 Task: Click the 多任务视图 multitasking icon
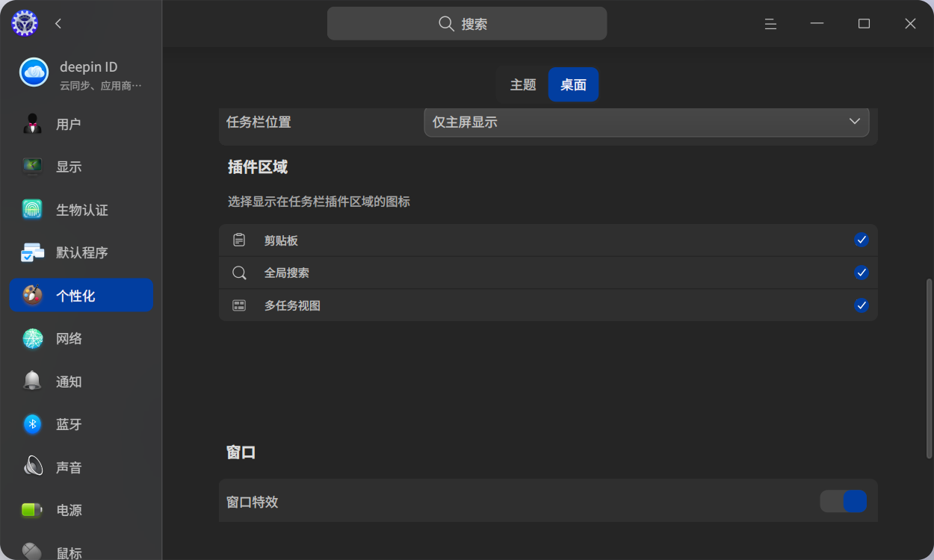[x=239, y=305]
